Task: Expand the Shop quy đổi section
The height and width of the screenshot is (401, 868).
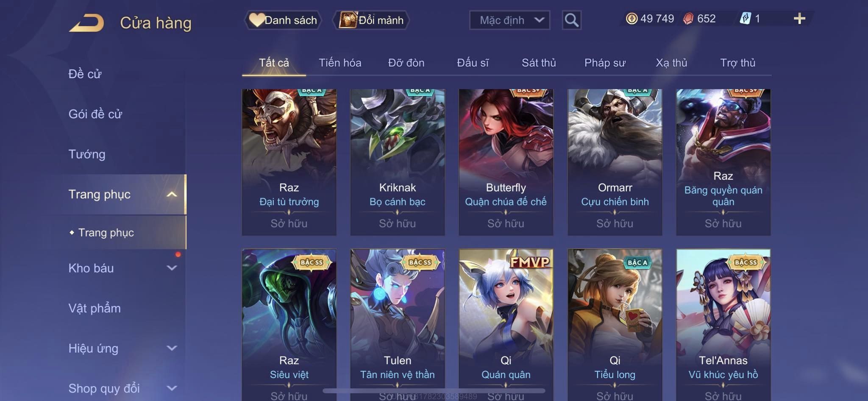Action: [x=172, y=388]
